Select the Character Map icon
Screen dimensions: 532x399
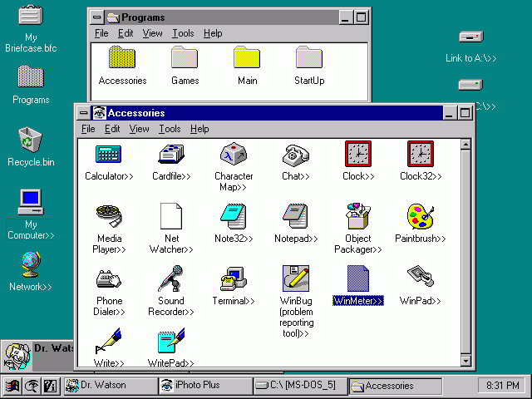(x=234, y=154)
